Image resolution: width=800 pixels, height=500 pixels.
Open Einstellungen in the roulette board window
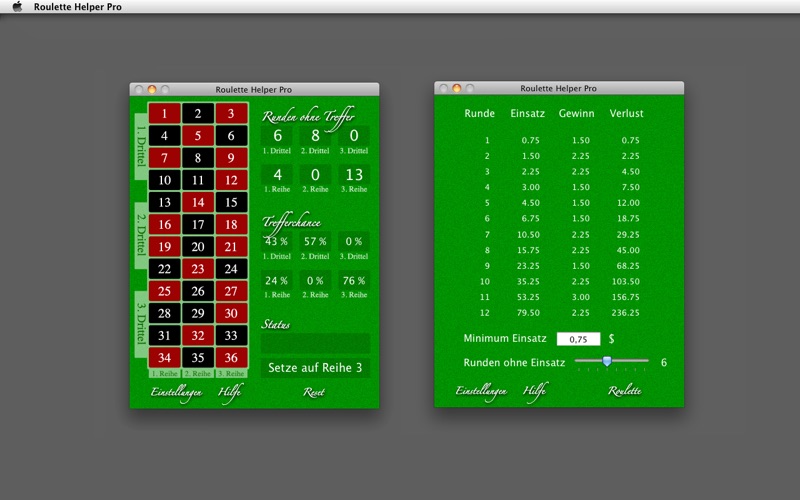coord(177,392)
